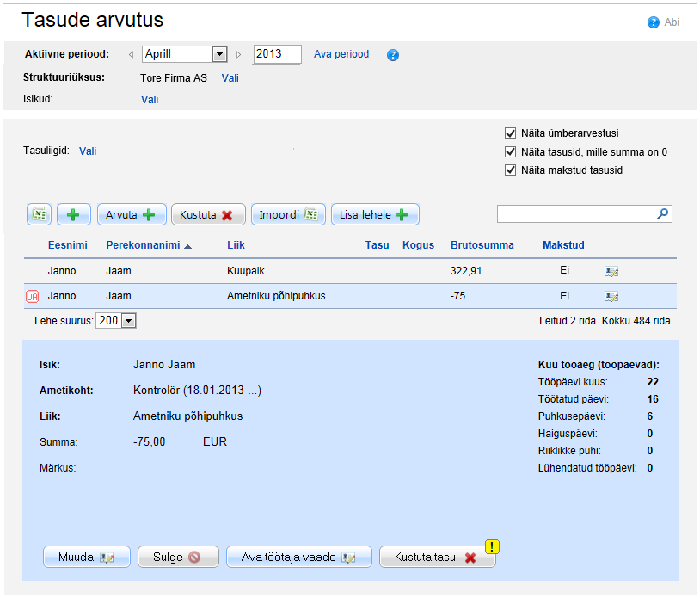Image resolution: width=700 pixels, height=598 pixels.
Task: Click the Excel export icon button
Action: click(40, 214)
